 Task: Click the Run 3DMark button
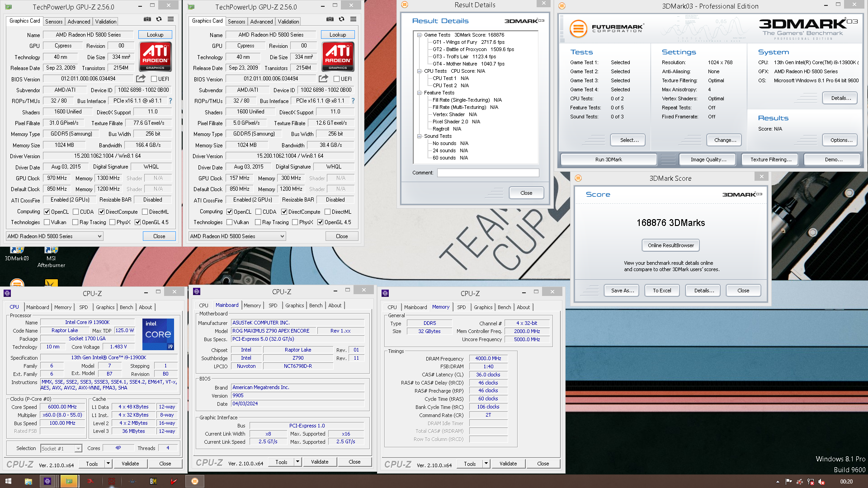[609, 160]
